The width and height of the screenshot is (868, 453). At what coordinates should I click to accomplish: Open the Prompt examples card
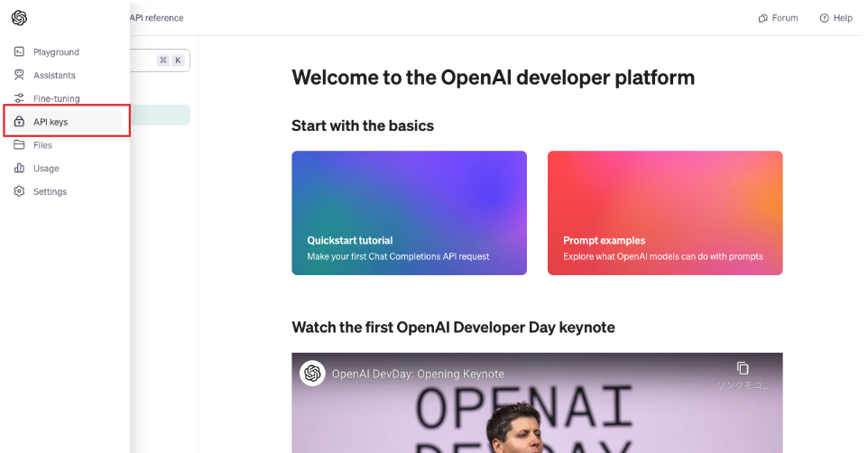click(665, 213)
